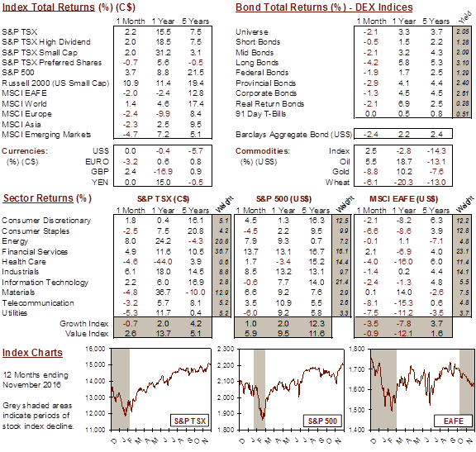476x452 pixels.
Task: Click the 'Gold' commodity row label
Action: click(x=340, y=172)
